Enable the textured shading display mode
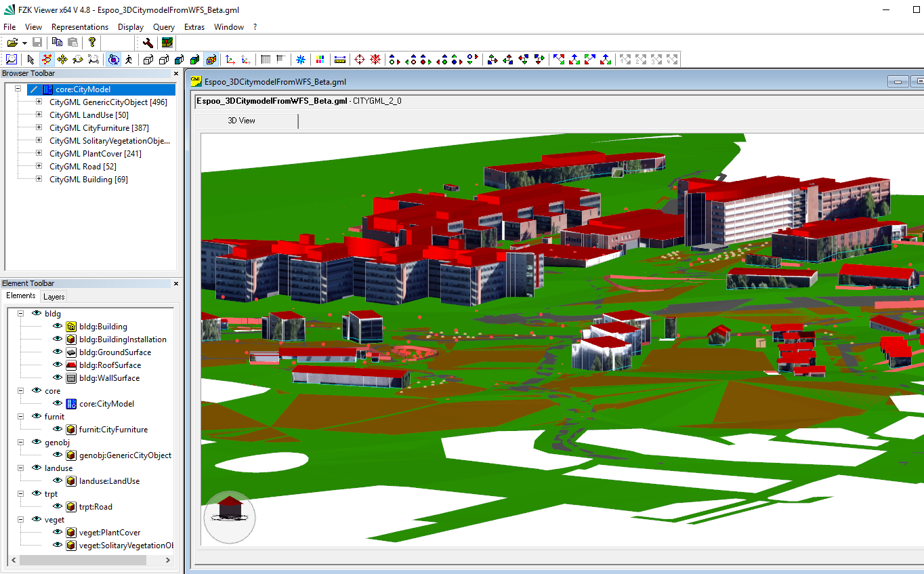Viewport: 924px width, 574px height. coord(211,59)
